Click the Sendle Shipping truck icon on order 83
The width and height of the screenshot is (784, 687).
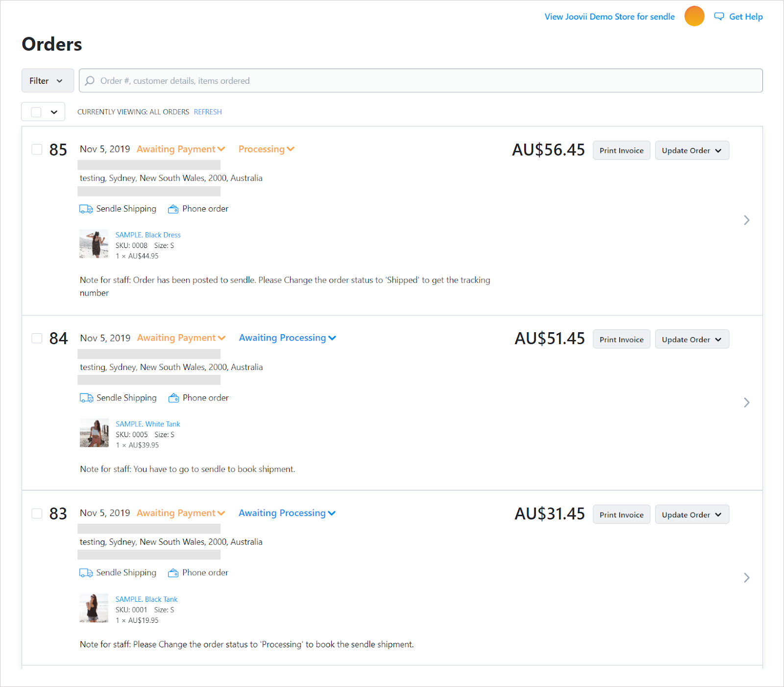coord(86,573)
